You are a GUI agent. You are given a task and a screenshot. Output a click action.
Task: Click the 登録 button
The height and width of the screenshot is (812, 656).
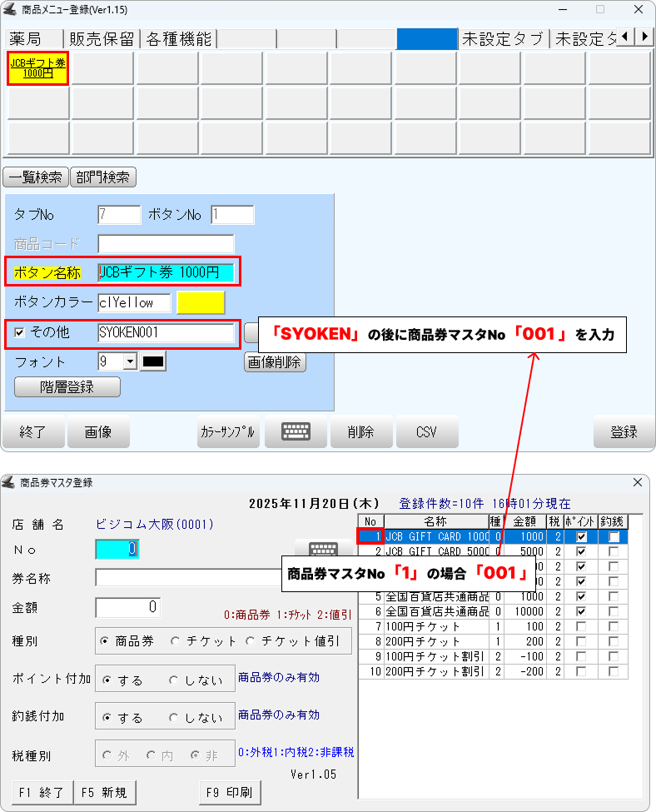(x=624, y=431)
